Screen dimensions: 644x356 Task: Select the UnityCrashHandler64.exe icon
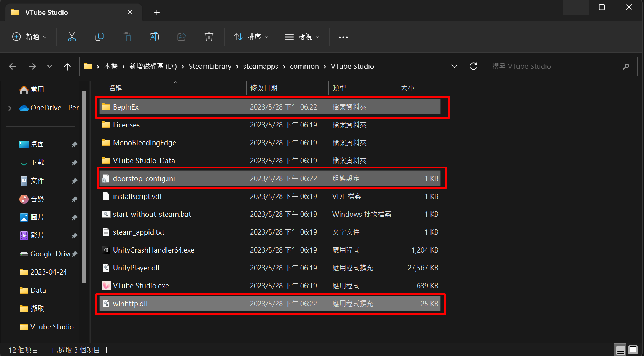(x=106, y=250)
